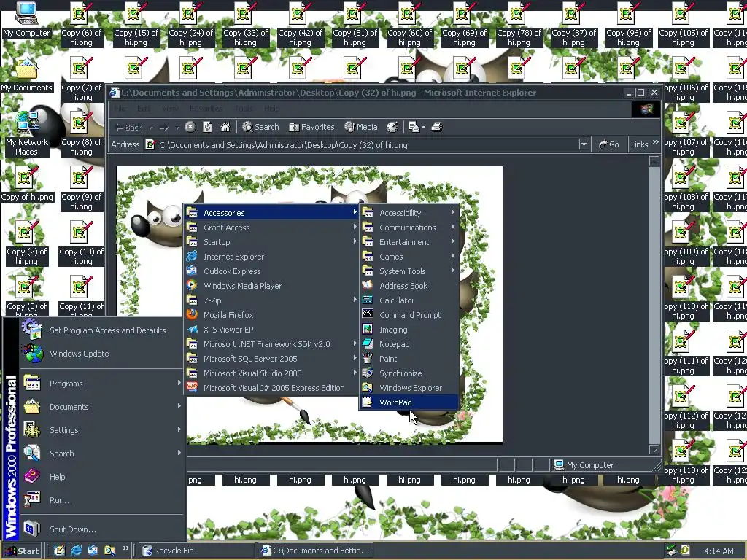Expand Microsoft SQL Server 2005 folder
747x560 pixels.
click(x=271, y=359)
